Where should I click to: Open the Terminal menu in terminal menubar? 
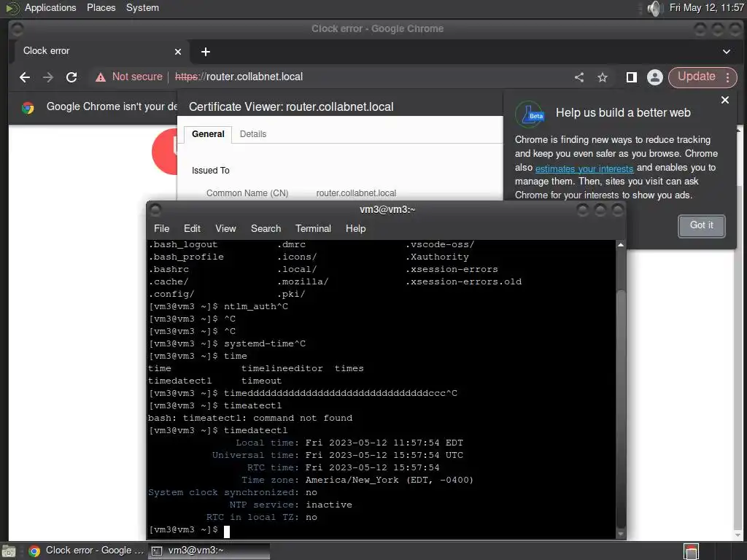[x=313, y=228]
